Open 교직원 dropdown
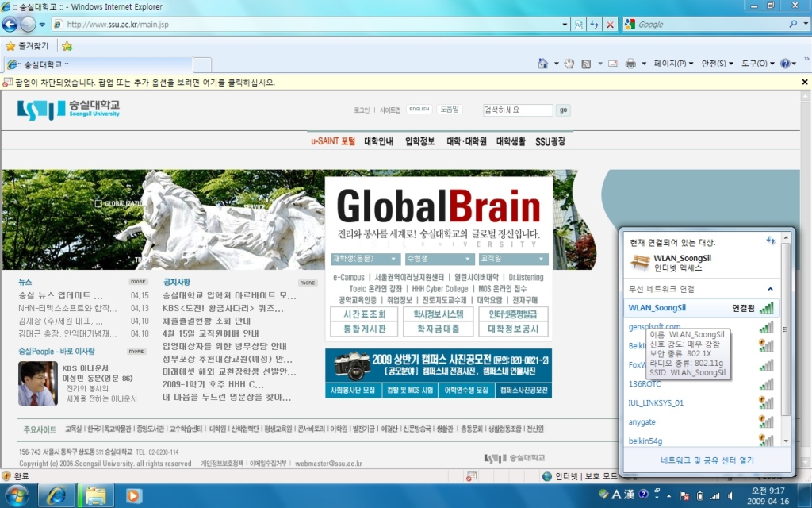The width and height of the screenshot is (812, 508). tap(514, 258)
